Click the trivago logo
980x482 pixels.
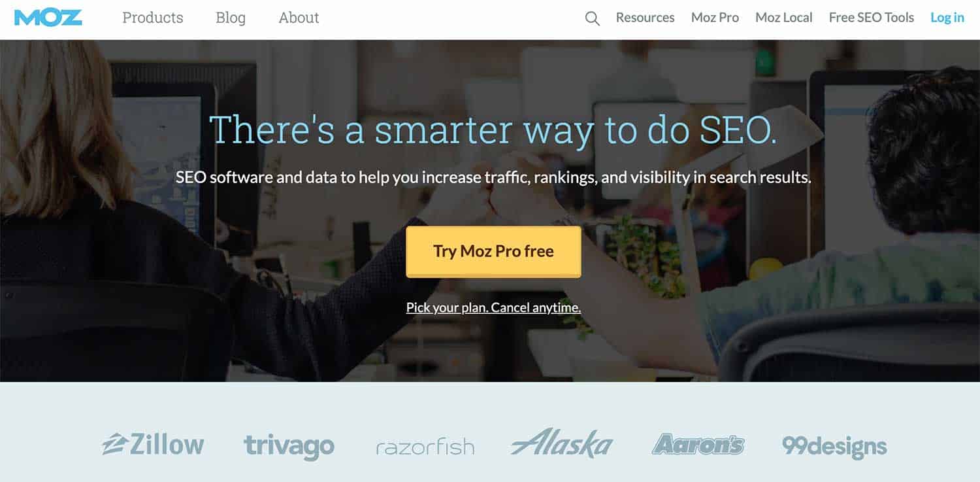pos(289,446)
